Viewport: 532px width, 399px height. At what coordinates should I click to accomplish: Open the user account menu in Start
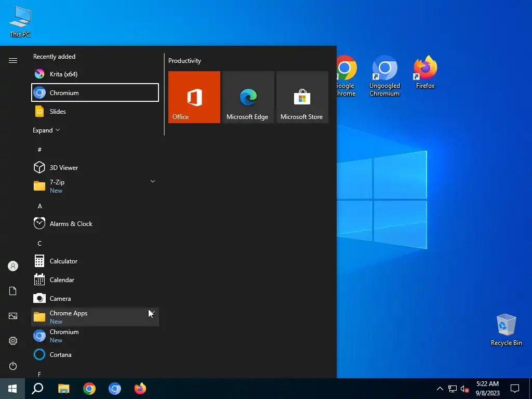pos(13,266)
